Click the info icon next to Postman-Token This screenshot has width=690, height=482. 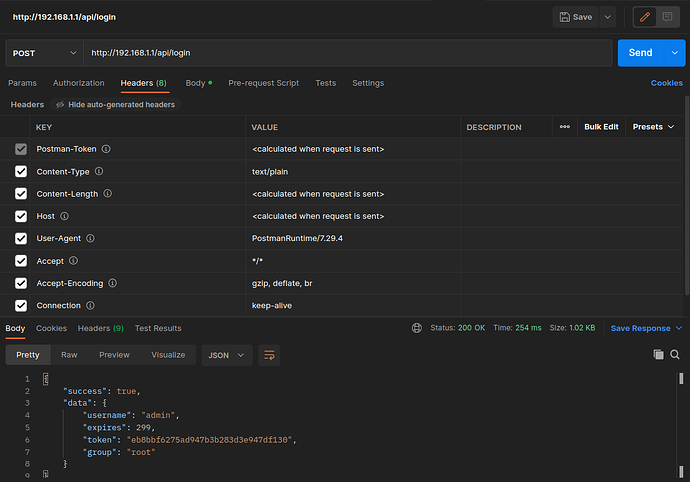click(106, 149)
